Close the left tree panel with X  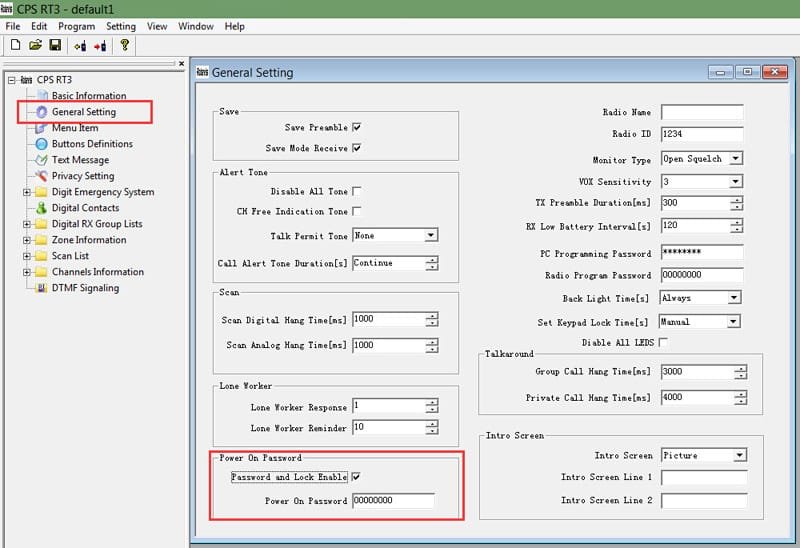(x=181, y=64)
